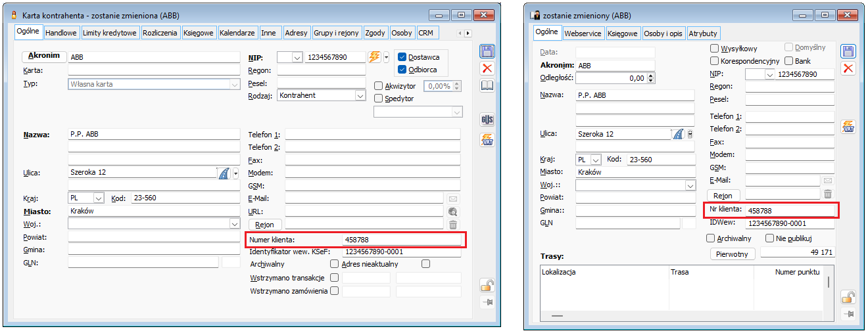This screenshot has height=333, width=868.
Task: Click the Pierwotny button
Action: click(733, 254)
